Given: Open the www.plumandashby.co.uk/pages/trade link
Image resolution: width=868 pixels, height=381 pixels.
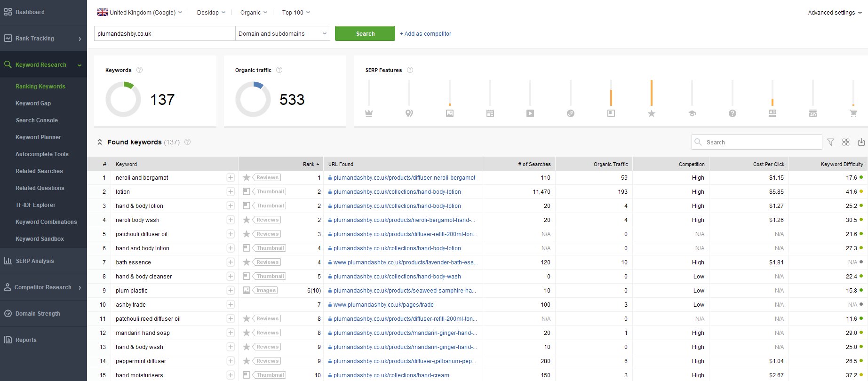Looking at the screenshot, I should 383,304.
